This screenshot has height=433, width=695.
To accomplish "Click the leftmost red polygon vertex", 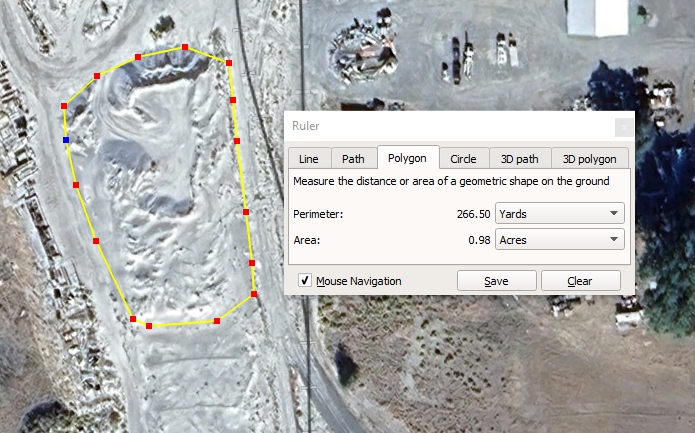I will [x=64, y=105].
